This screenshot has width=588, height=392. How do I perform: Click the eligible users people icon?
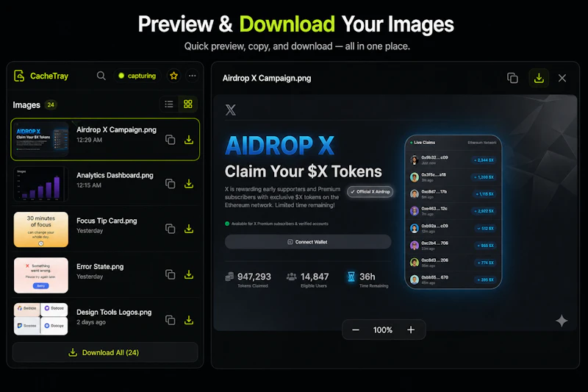pos(291,277)
